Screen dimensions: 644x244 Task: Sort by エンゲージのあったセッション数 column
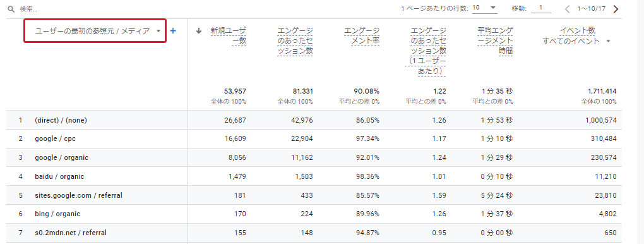(x=295, y=40)
